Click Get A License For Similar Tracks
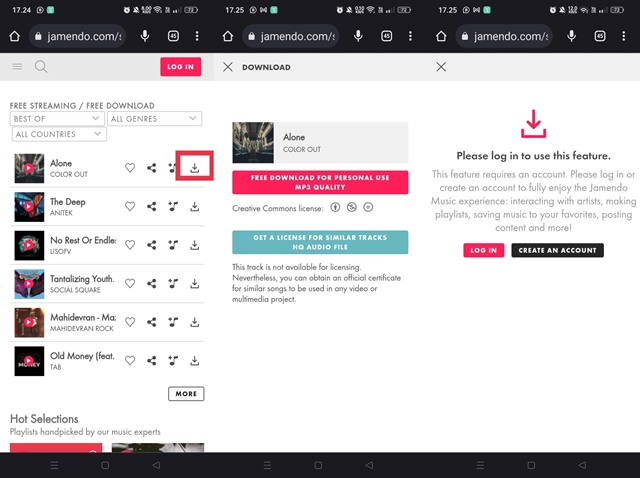Image resolution: width=640 pixels, height=478 pixels. [320, 242]
